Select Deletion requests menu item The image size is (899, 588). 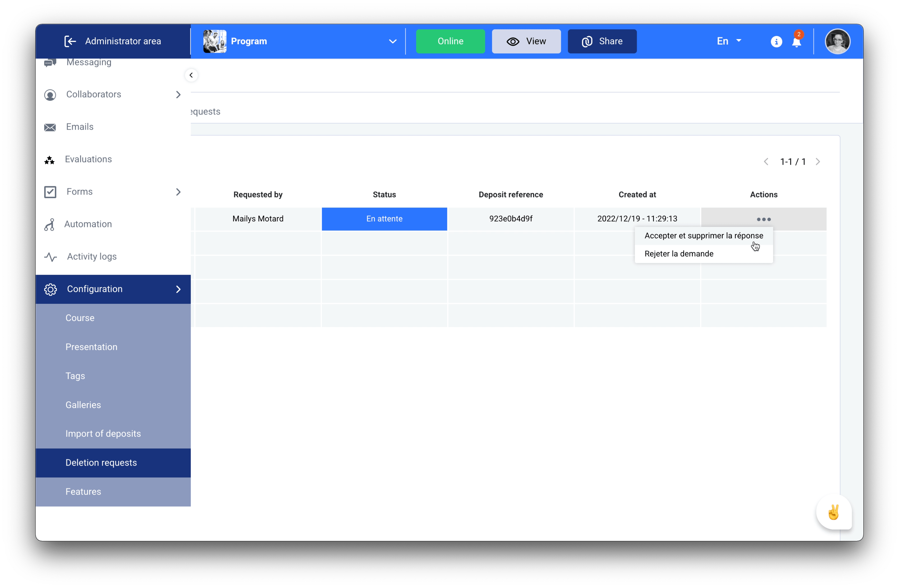pos(113,463)
